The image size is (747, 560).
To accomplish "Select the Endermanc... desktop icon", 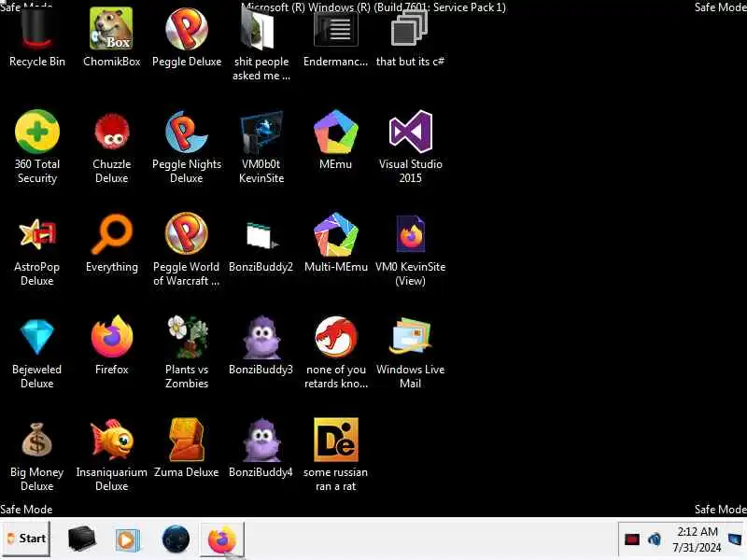I will 336,29.
